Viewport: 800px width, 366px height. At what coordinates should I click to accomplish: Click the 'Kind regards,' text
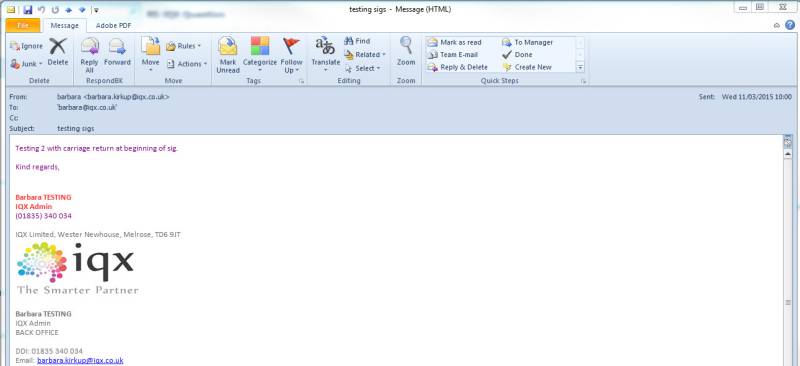37,167
